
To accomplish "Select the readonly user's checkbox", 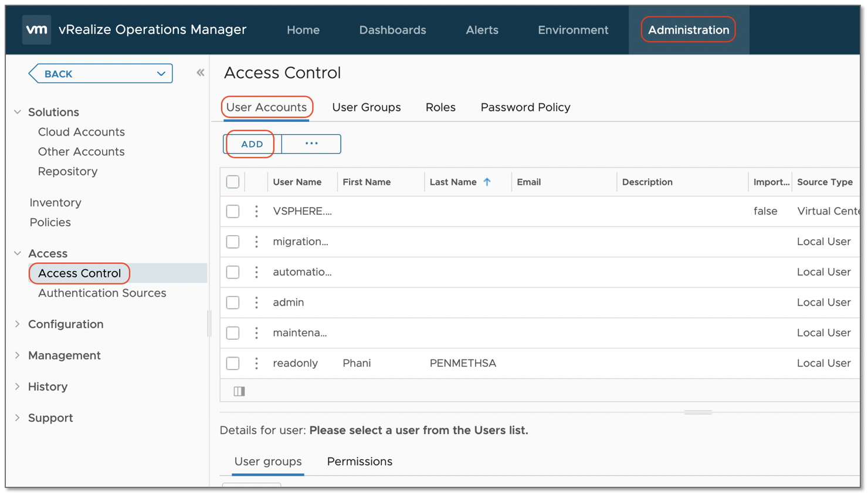I will pos(233,364).
